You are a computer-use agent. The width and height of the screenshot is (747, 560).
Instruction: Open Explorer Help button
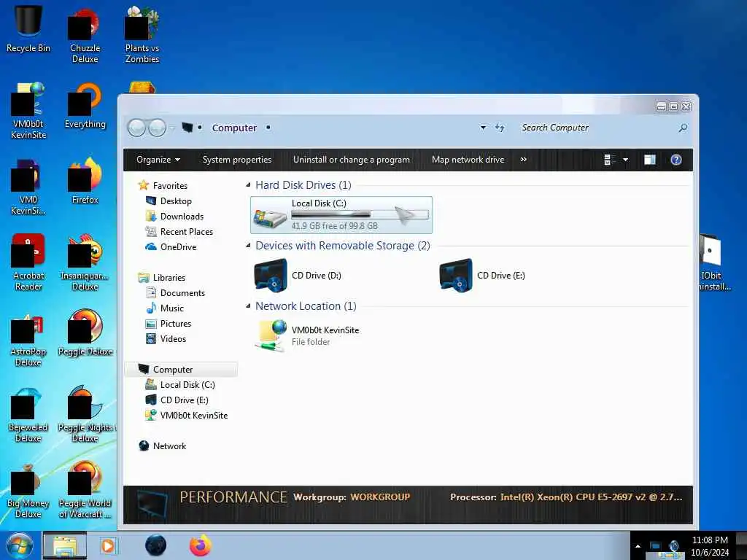pyautogui.click(x=676, y=160)
